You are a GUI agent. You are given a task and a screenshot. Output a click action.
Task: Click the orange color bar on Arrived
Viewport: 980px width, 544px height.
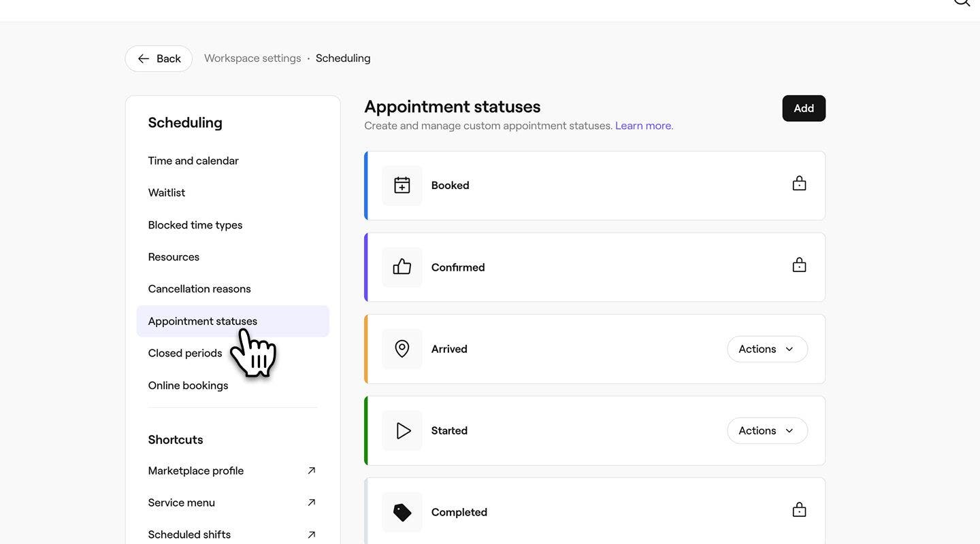[366, 349]
